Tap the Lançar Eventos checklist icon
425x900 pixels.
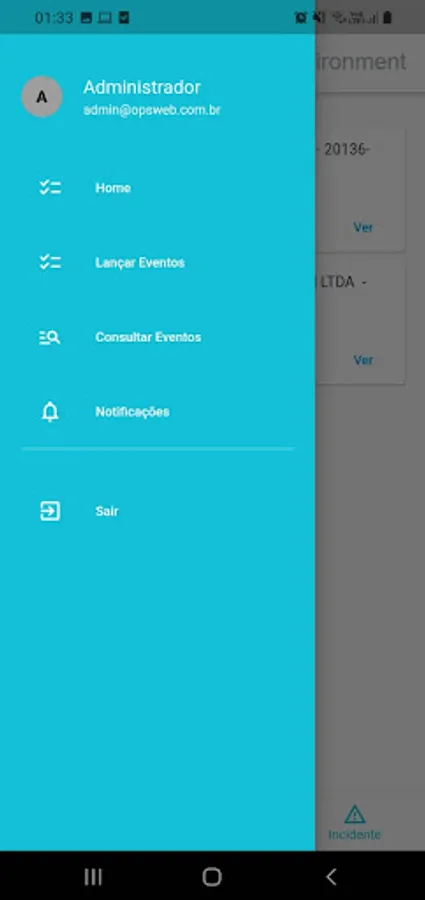click(50, 262)
